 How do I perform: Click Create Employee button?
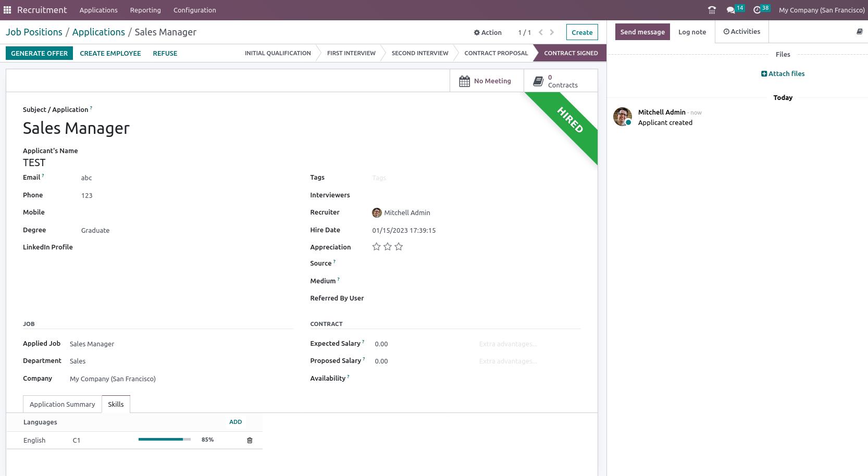tap(110, 53)
